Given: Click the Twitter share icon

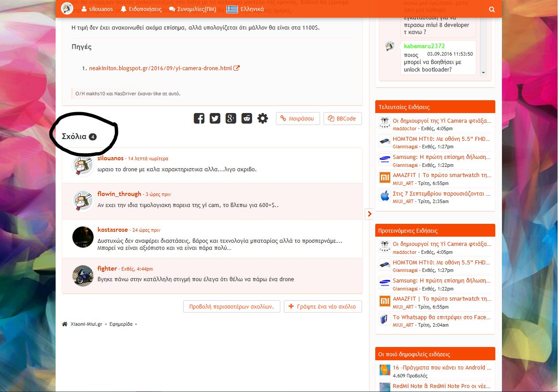Looking at the screenshot, I should coord(215,118).
